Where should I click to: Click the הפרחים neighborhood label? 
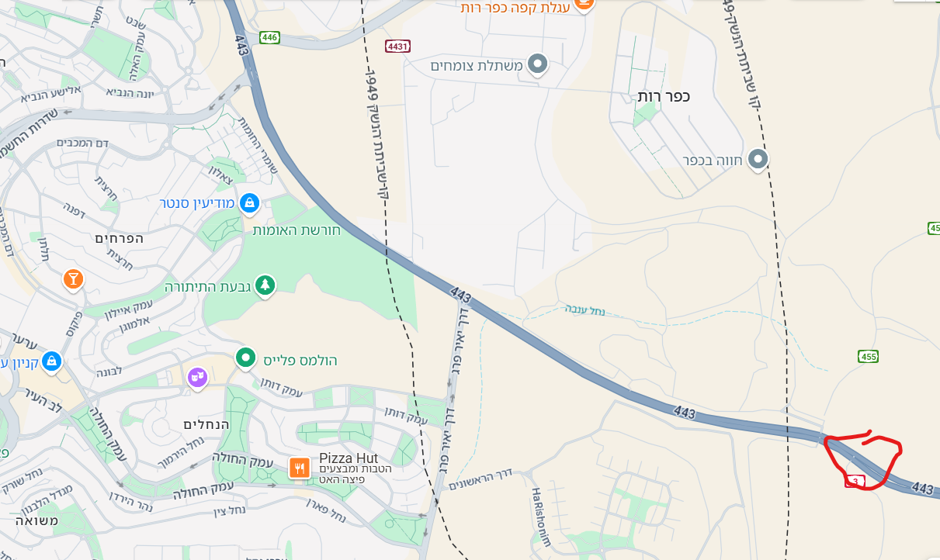click(120, 238)
